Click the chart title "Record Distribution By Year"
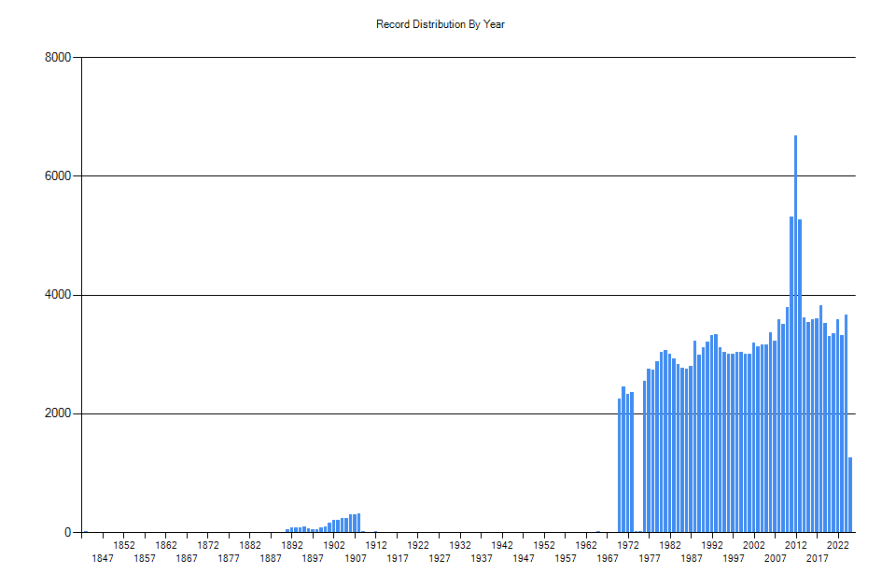The width and height of the screenshot is (882, 588). click(441, 24)
